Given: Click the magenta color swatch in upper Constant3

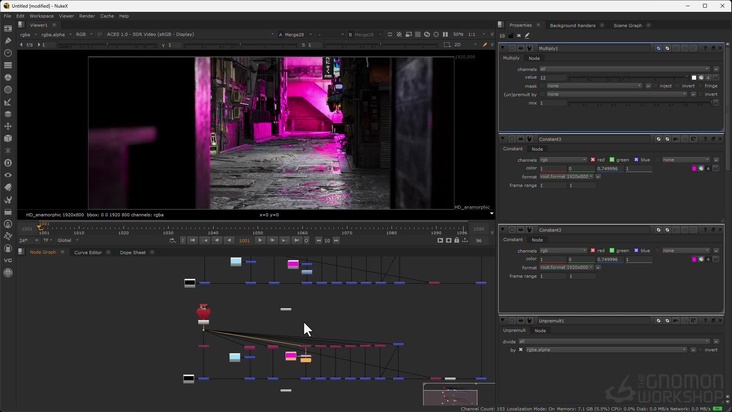Looking at the screenshot, I should [x=694, y=168].
